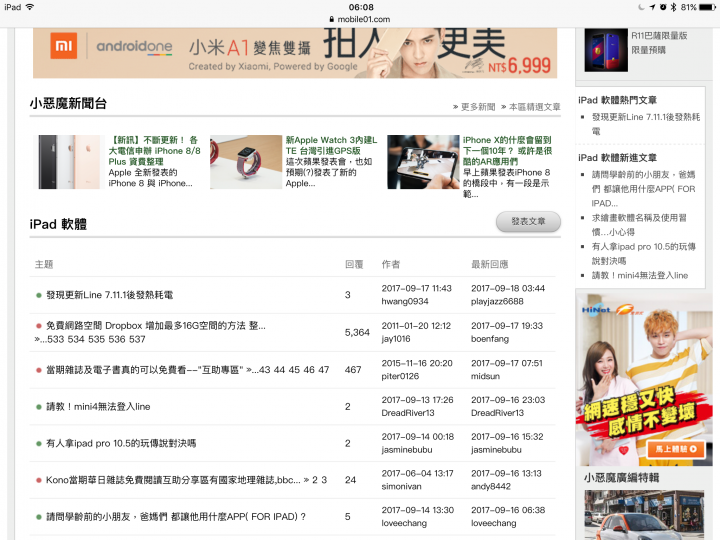The width and height of the screenshot is (720, 540).
Task: Go to page 47 of 當期雜誌 thread
Action: tap(324, 370)
